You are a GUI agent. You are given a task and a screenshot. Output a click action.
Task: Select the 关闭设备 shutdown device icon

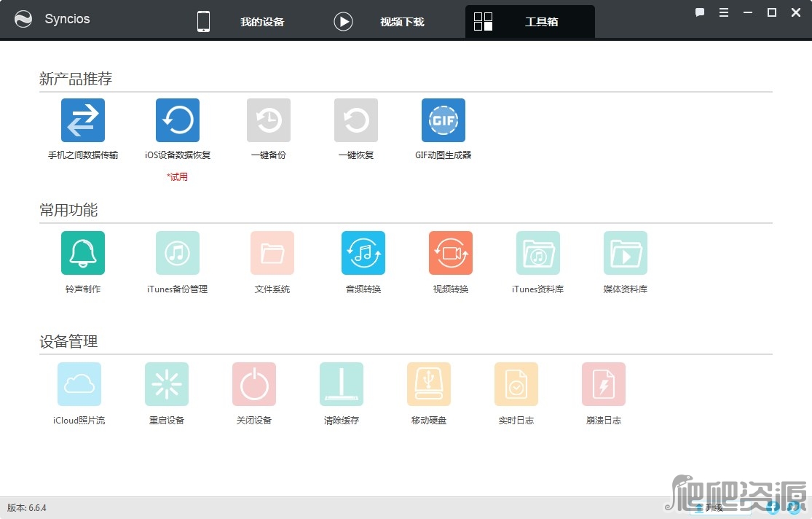pyautogui.click(x=254, y=384)
